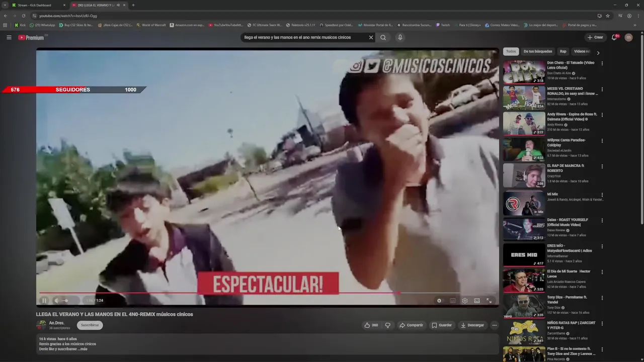Open the Kick bookmark
Viewport: 644px width, 362px height.
click(20, 25)
